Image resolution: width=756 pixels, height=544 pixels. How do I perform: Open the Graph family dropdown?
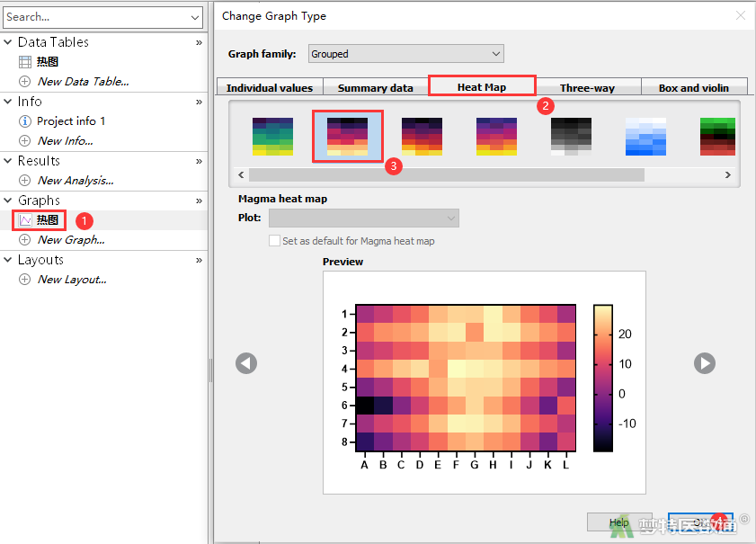tap(406, 54)
